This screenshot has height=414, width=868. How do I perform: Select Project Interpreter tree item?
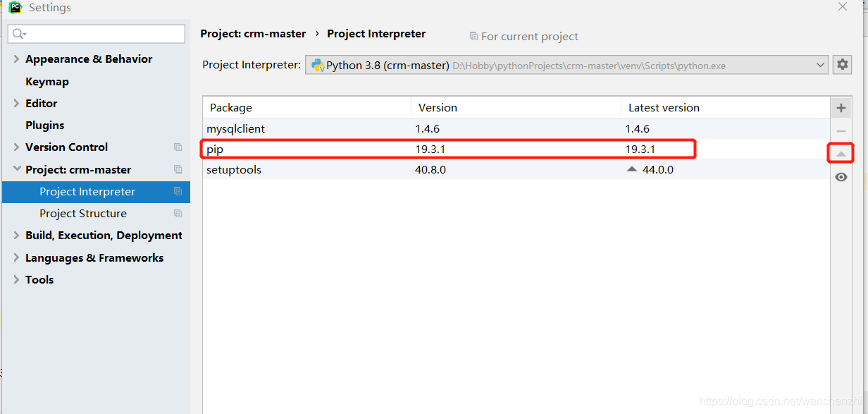(96, 192)
